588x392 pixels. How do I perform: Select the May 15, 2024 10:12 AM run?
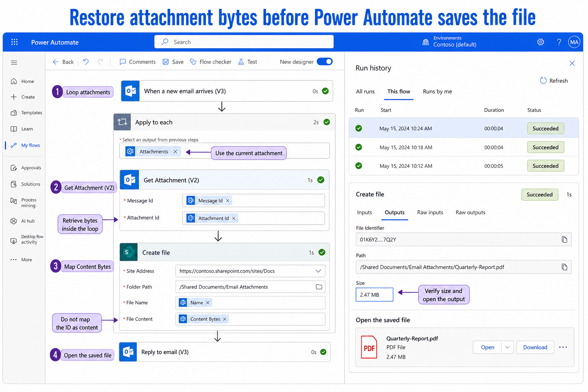[x=464, y=166]
